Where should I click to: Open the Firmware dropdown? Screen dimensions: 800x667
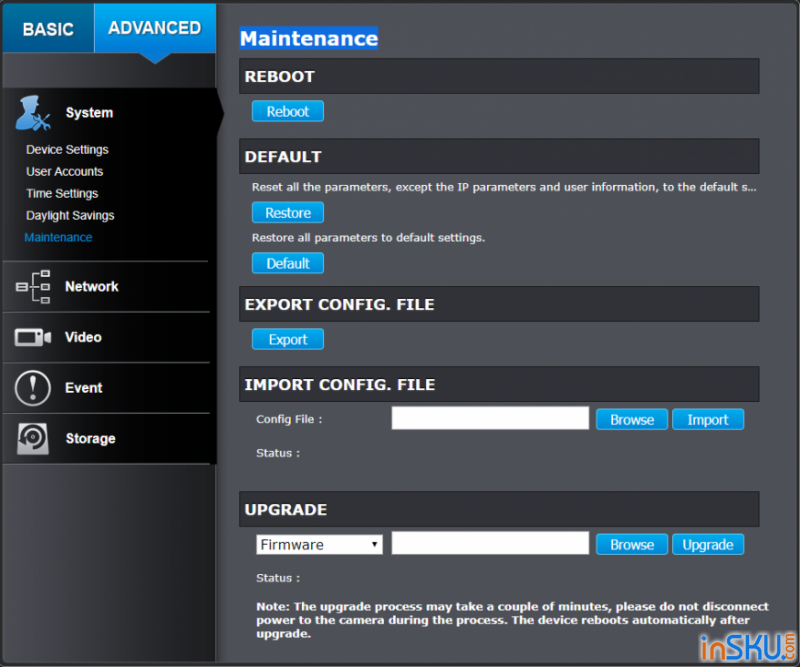(x=319, y=545)
